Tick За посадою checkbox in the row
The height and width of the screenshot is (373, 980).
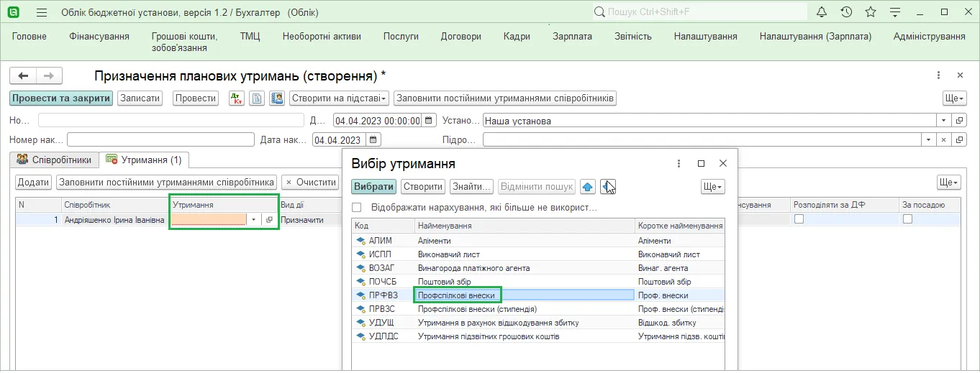[907, 219]
